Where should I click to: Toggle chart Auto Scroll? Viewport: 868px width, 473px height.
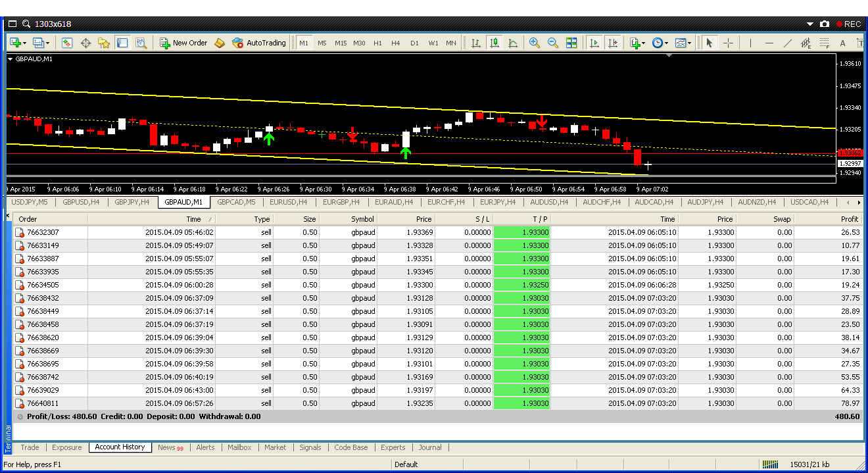[x=594, y=43]
